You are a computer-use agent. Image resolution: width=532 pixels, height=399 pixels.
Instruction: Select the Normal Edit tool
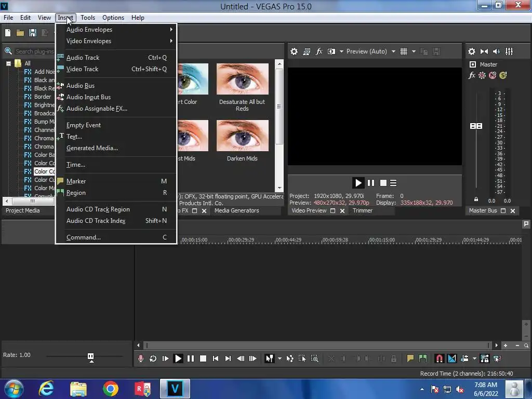[270, 358]
